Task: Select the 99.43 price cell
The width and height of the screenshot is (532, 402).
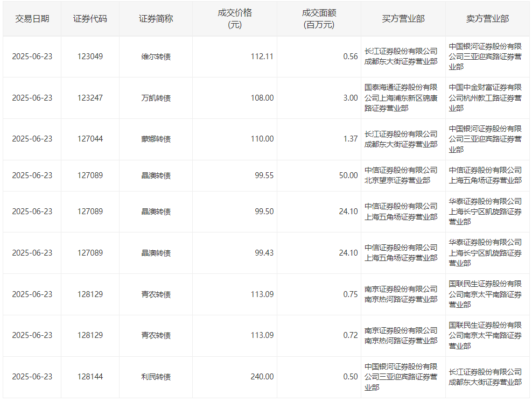Action: 264,253
